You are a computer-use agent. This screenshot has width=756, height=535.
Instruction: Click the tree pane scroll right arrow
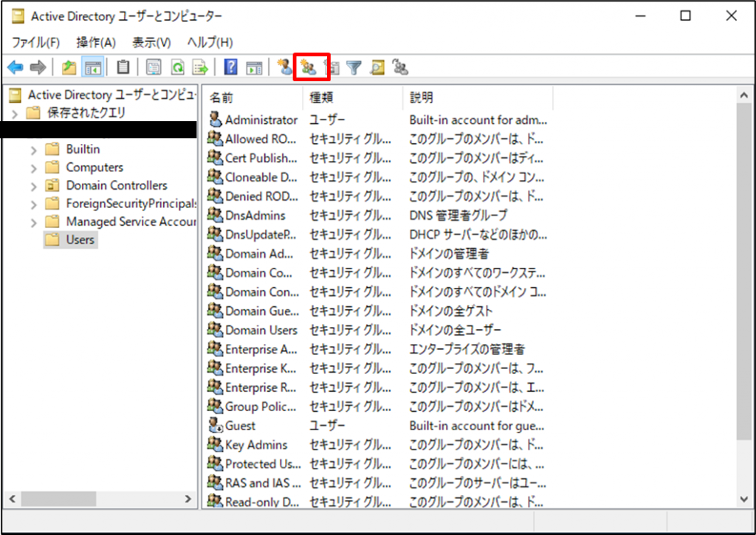click(x=188, y=499)
